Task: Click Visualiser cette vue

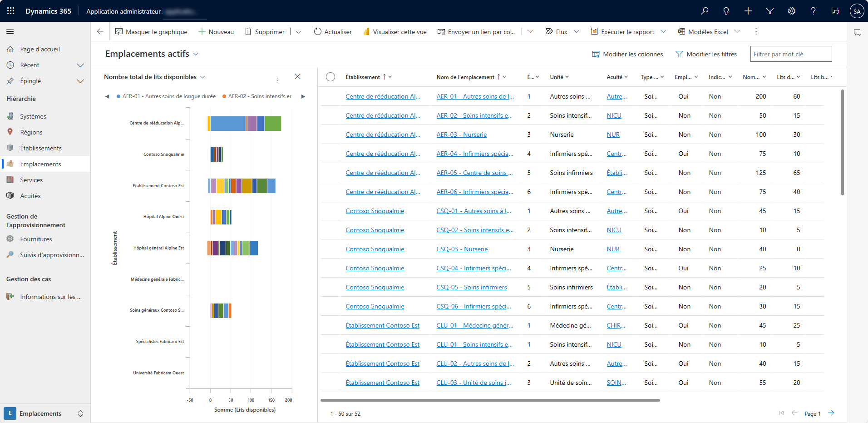Action: point(395,32)
